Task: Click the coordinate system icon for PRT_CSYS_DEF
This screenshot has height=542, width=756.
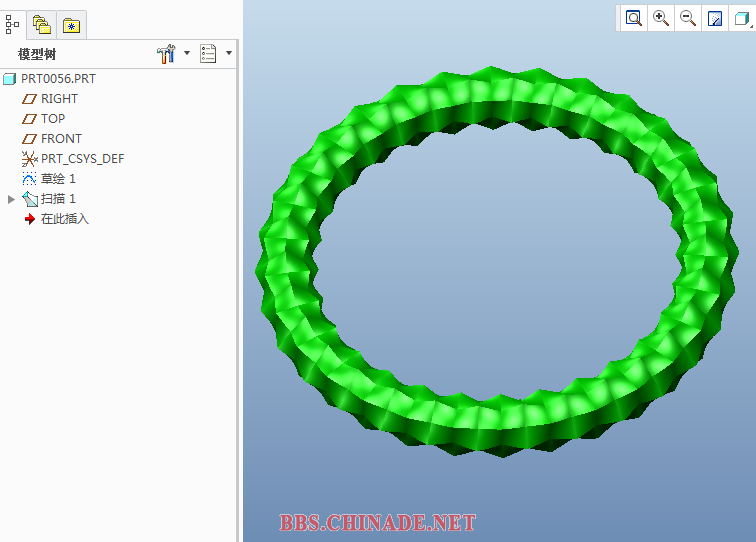Action: tap(29, 159)
